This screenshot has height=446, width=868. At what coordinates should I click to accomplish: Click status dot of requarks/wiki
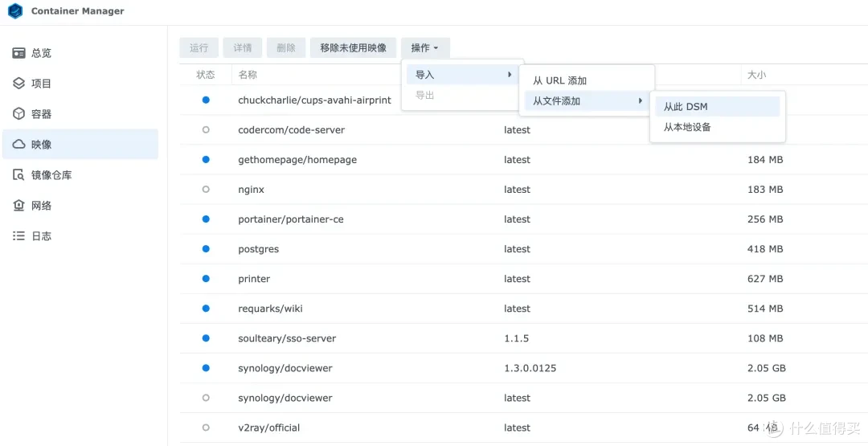(x=206, y=309)
